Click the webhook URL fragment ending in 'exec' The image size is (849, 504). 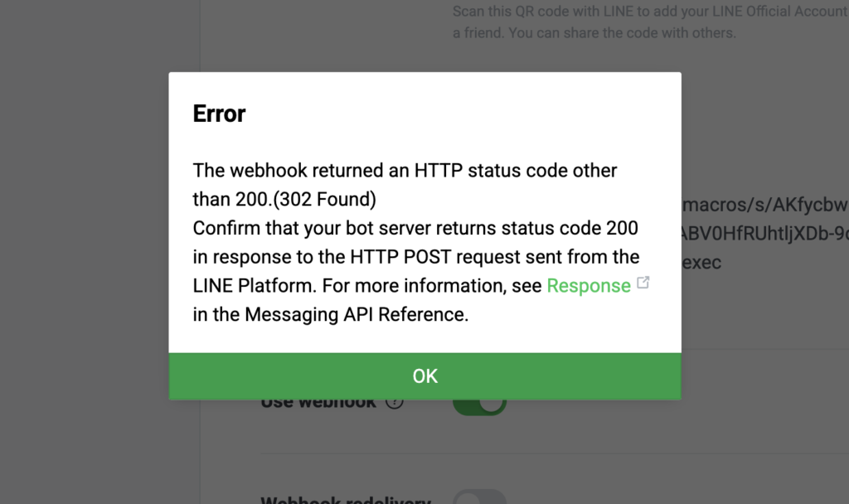701,263
